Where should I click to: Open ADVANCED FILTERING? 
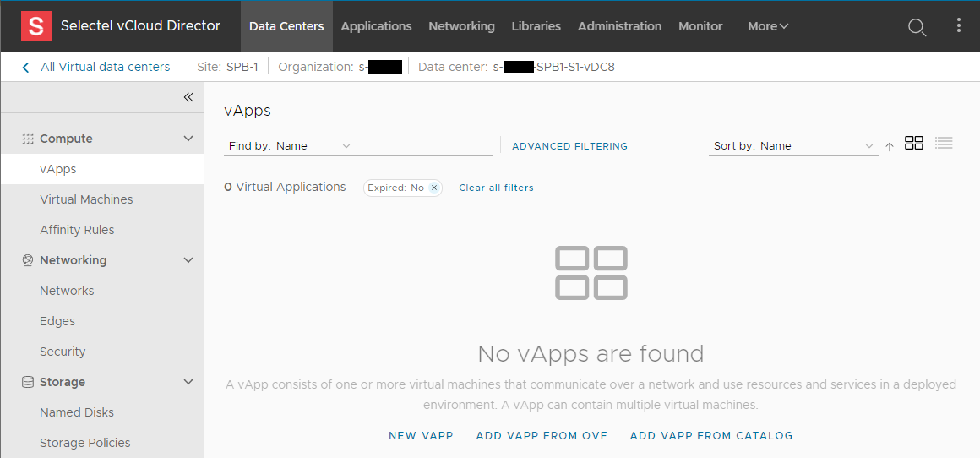pyautogui.click(x=569, y=146)
